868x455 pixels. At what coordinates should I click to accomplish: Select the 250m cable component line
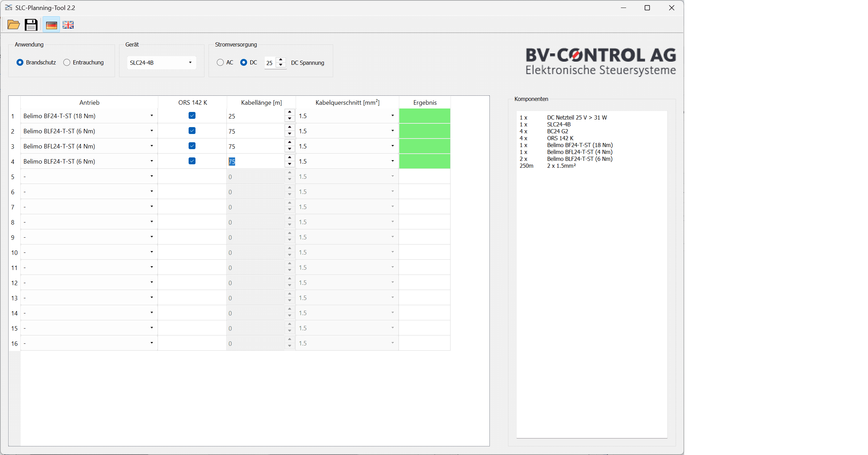pos(548,166)
